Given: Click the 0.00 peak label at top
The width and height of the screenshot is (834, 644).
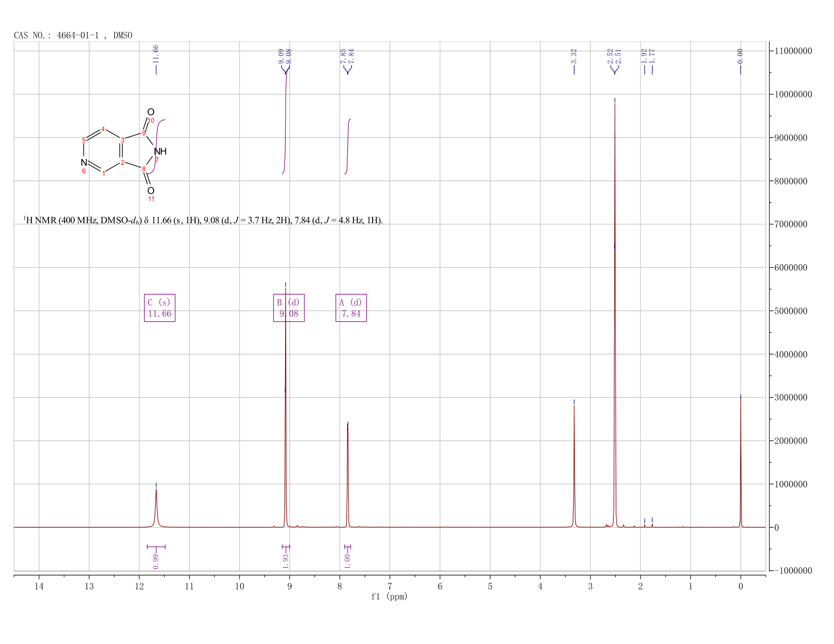Looking at the screenshot, I should click(740, 56).
